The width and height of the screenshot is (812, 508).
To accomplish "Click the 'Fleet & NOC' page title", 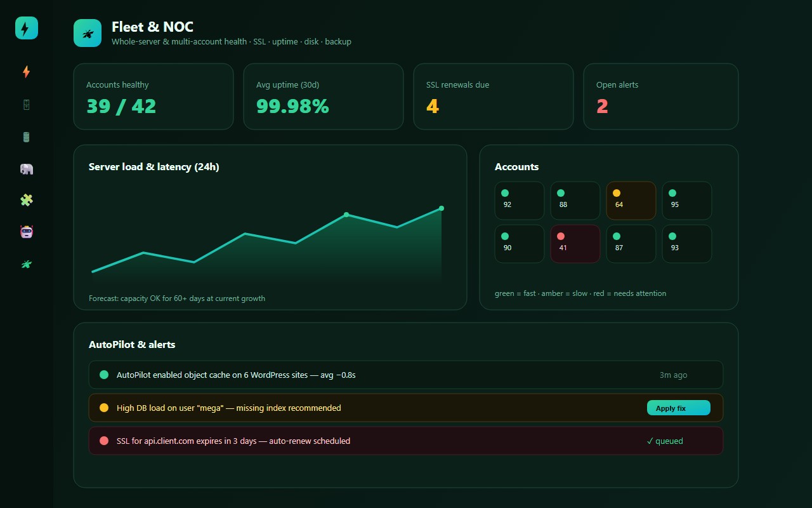I will tap(152, 27).
